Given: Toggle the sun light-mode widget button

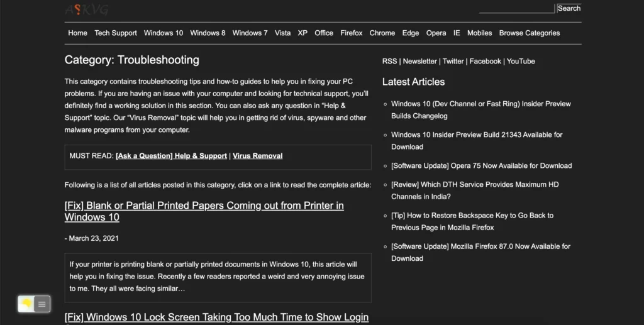Looking at the screenshot, I should click(x=26, y=304).
